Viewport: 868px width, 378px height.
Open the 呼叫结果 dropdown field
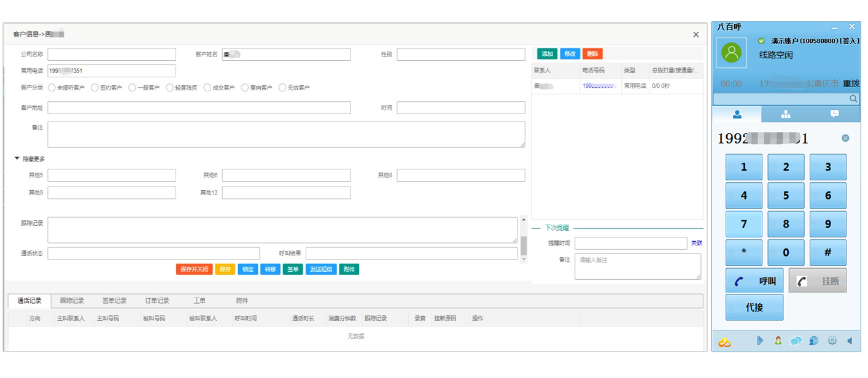point(411,253)
